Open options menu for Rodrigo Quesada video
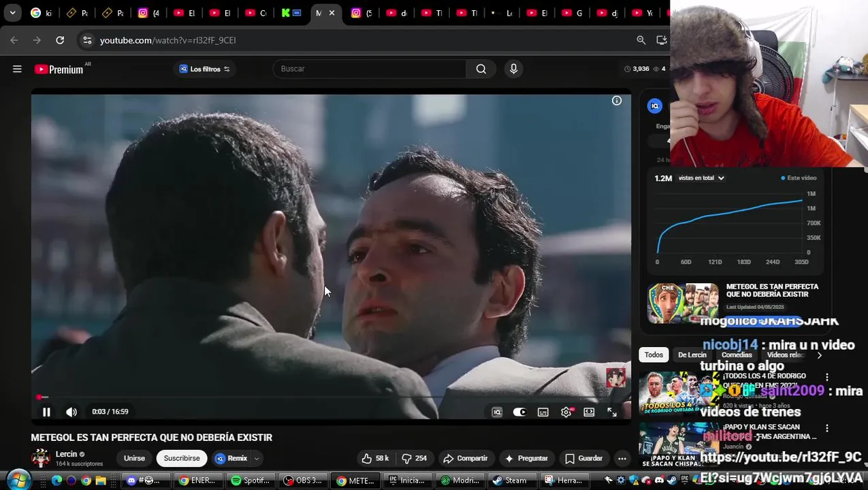 click(x=827, y=377)
